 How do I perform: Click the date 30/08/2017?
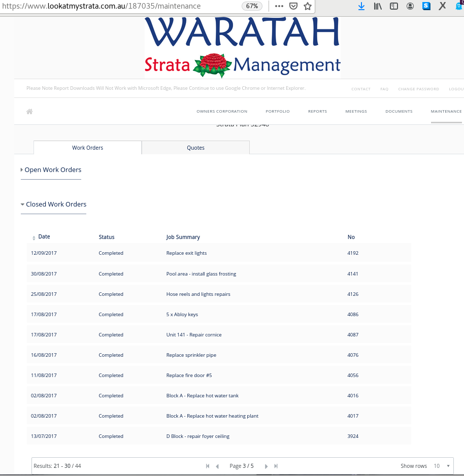44,274
